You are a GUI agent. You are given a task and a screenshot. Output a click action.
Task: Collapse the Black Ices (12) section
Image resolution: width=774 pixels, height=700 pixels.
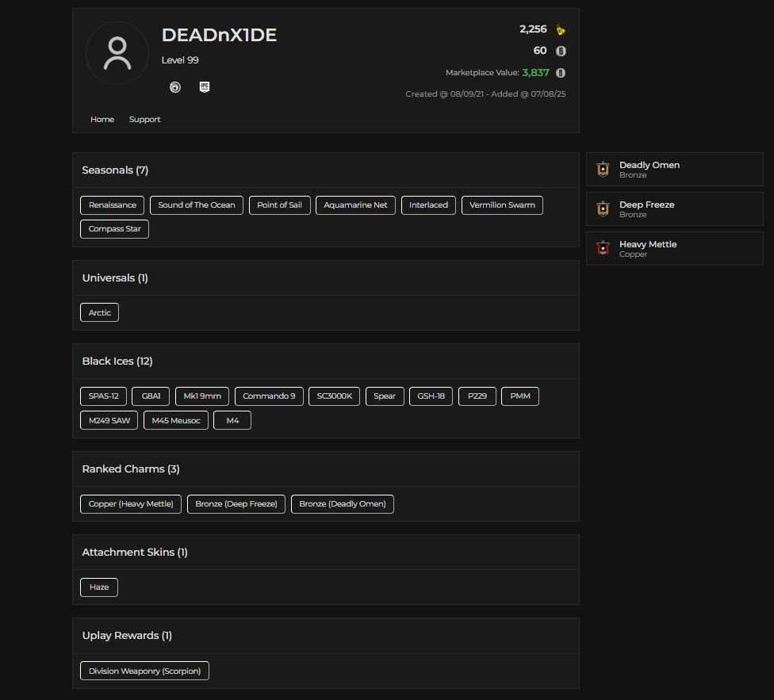click(x=117, y=361)
